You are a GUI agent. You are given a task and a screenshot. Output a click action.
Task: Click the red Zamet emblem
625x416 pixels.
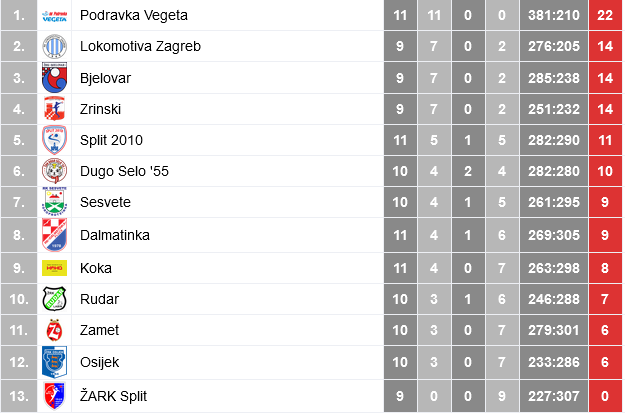point(55,330)
